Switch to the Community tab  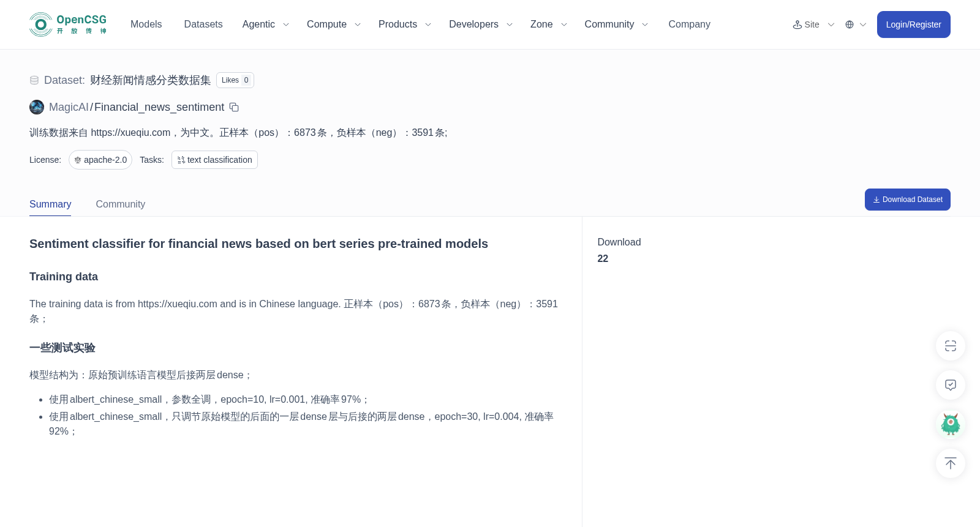pos(120,204)
